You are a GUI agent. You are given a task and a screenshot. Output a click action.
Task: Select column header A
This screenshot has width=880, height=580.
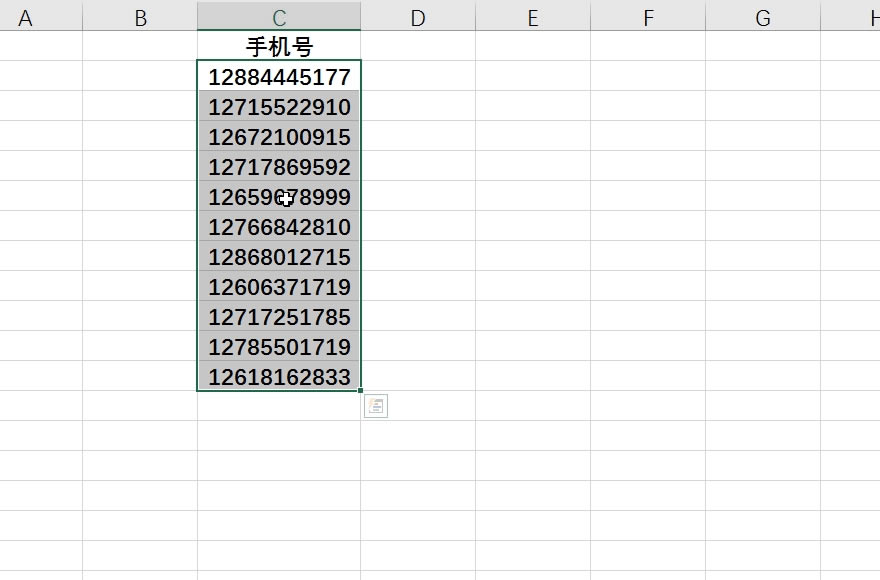tap(26, 17)
